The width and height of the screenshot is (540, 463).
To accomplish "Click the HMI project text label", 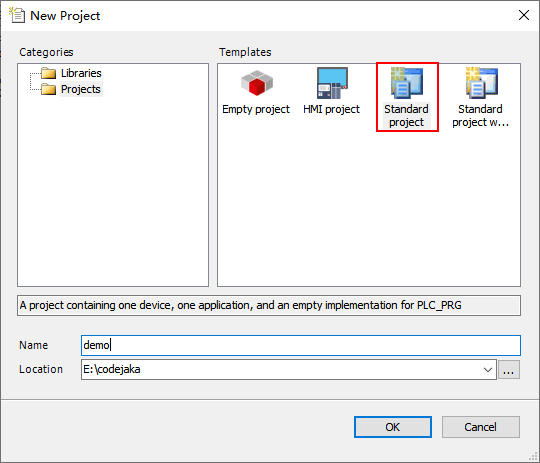I will tap(331, 109).
